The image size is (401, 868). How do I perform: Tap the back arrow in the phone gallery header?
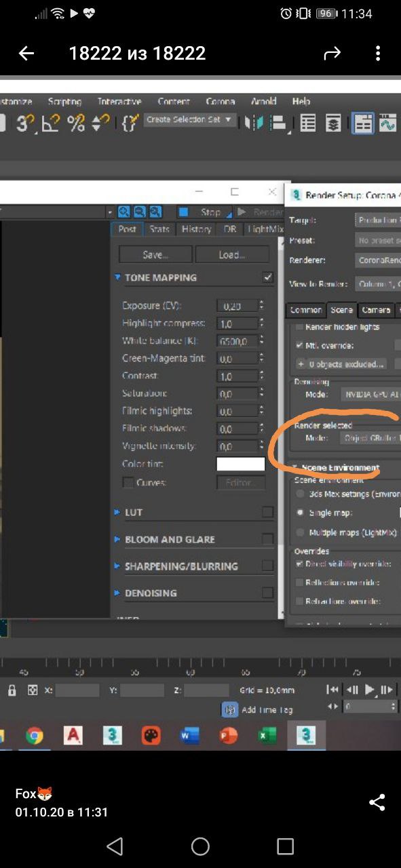pyautogui.click(x=26, y=54)
